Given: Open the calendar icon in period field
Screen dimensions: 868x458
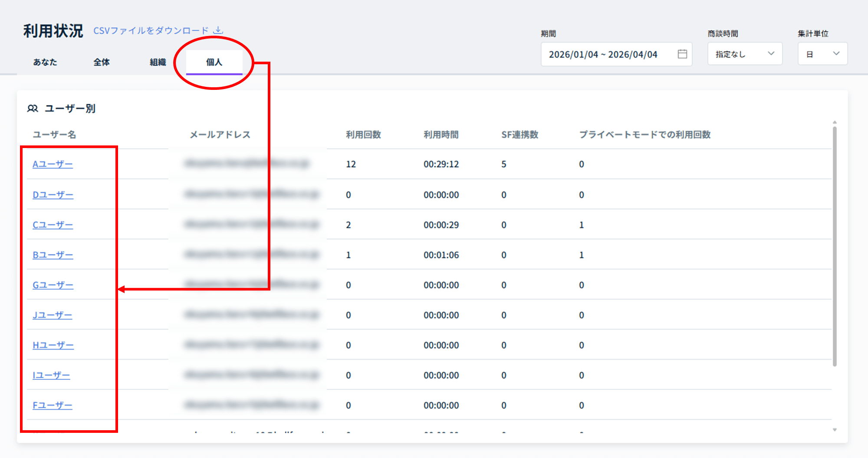Looking at the screenshot, I should tap(682, 54).
